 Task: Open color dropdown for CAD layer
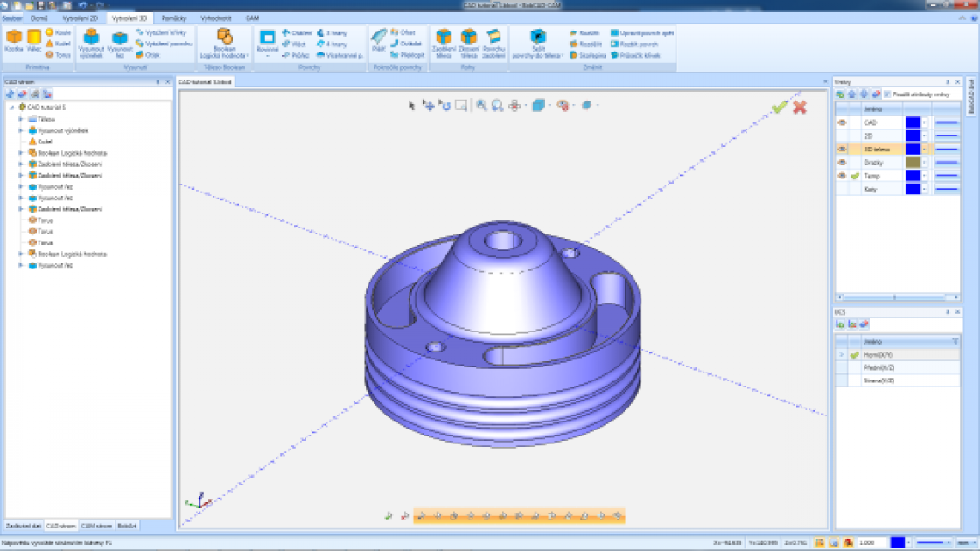pos(925,122)
